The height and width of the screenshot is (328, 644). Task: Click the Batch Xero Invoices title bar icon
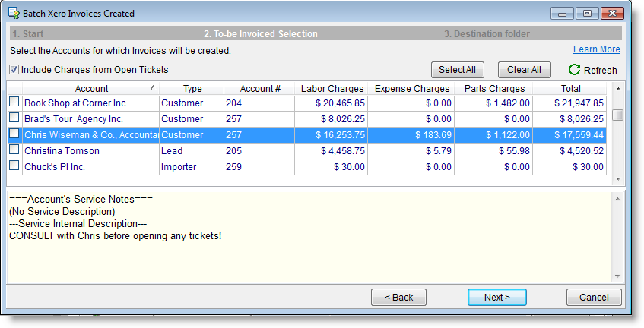click(x=14, y=14)
